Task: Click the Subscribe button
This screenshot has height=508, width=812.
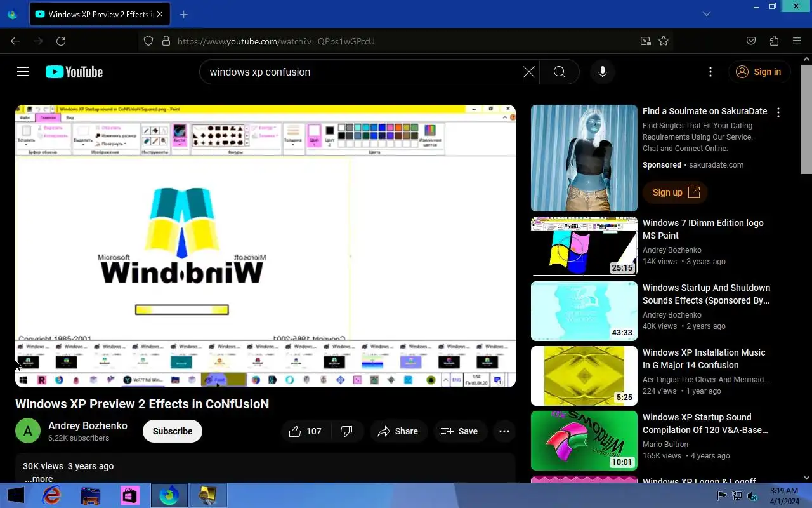Action: (x=173, y=431)
